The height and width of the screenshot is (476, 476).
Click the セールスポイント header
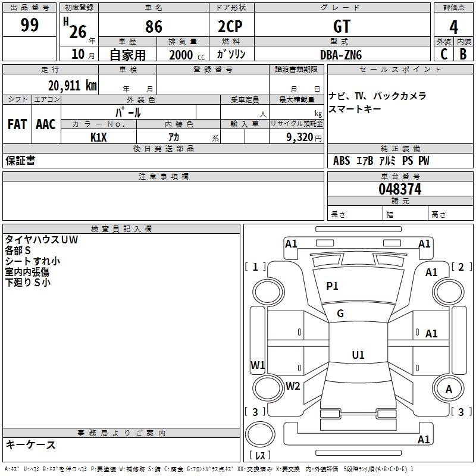[400, 69]
